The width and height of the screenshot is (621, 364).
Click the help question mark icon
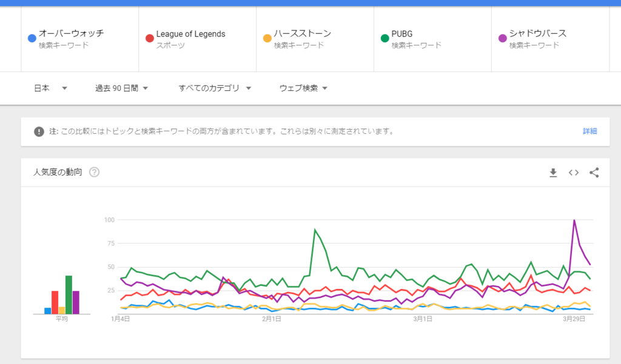(x=94, y=172)
